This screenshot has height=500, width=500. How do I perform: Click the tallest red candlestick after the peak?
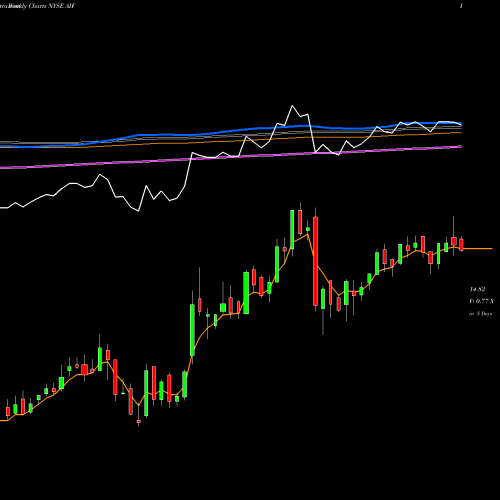point(315,261)
